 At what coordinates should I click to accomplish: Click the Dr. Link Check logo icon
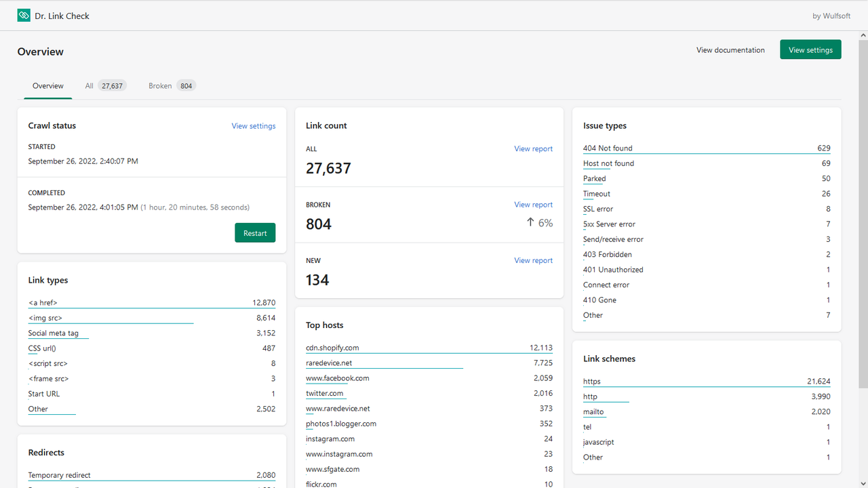pyautogui.click(x=23, y=14)
